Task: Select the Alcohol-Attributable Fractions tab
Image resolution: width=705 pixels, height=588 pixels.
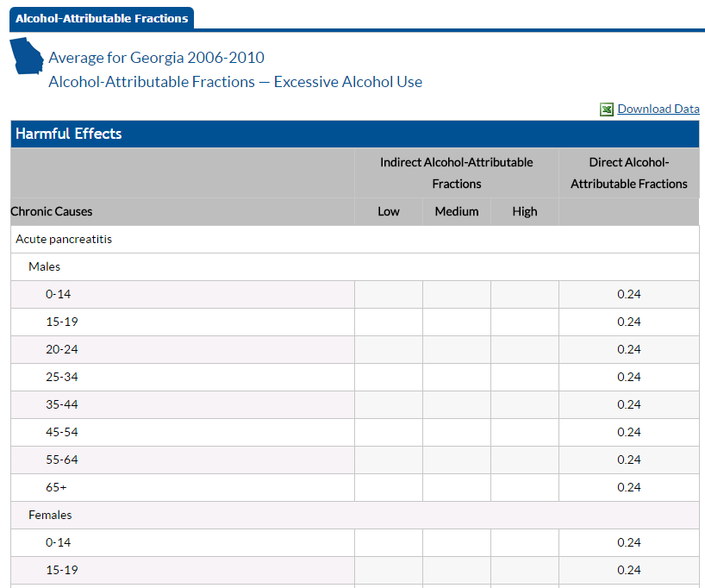Action: [102, 18]
